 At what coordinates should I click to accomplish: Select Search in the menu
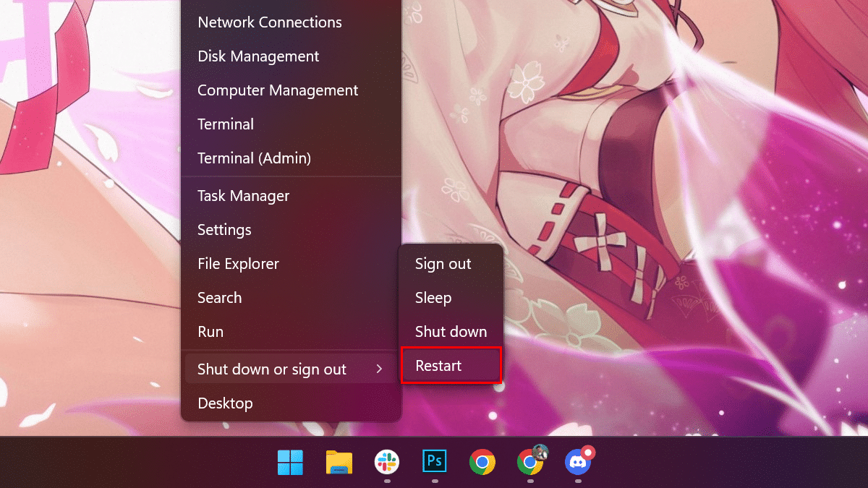[291, 298]
